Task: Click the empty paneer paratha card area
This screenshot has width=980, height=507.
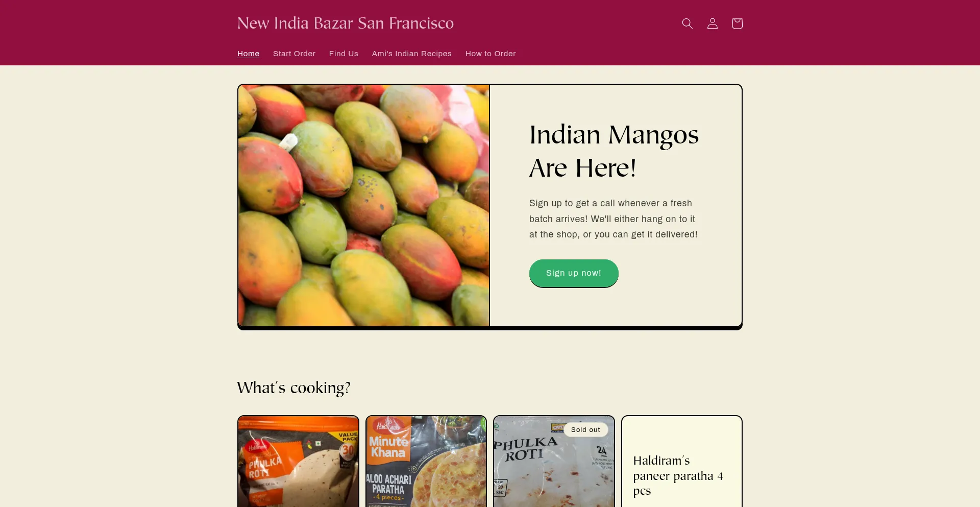Action: [x=682, y=434]
